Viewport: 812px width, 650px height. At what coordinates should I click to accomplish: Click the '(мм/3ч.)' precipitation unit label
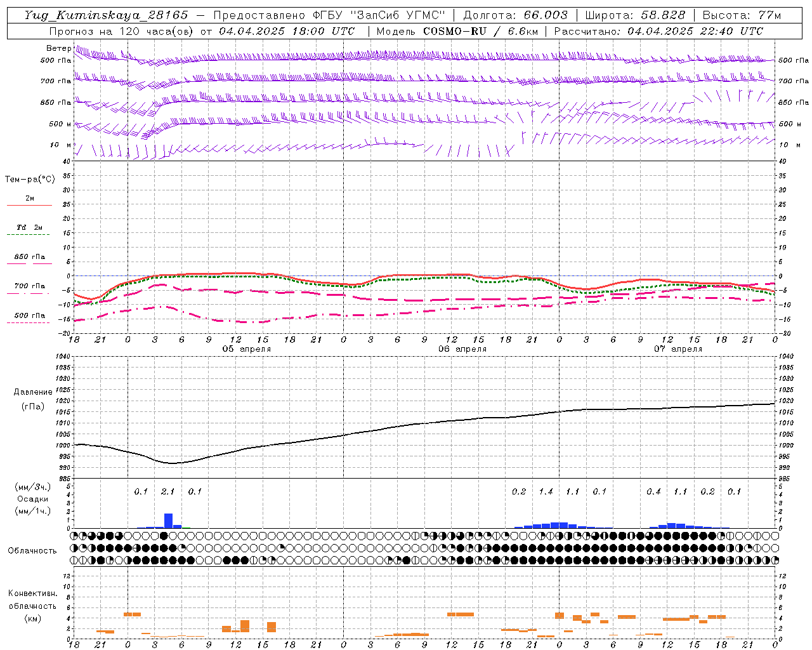pos(32,487)
